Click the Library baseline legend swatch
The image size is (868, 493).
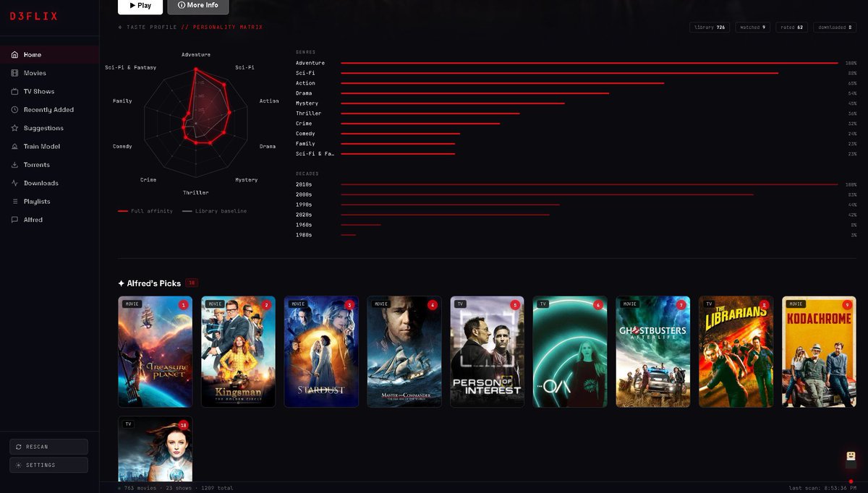tap(187, 211)
